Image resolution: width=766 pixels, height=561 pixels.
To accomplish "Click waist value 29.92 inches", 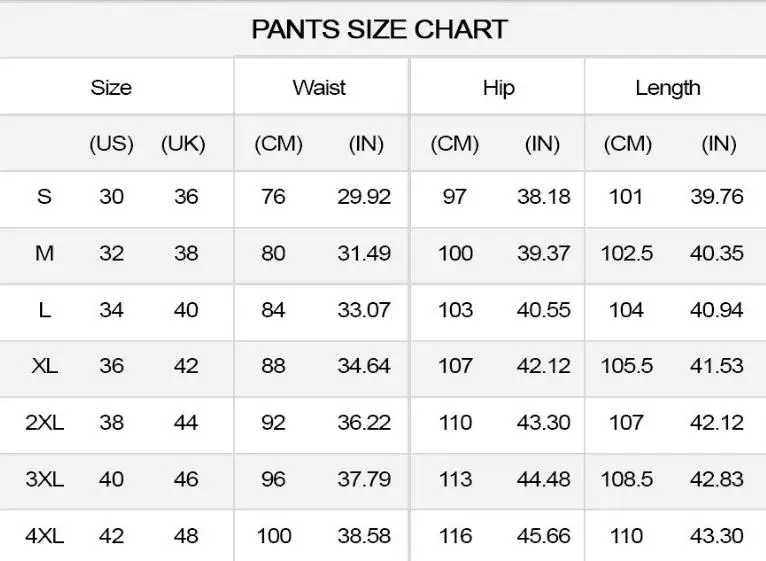I will click(x=364, y=196).
